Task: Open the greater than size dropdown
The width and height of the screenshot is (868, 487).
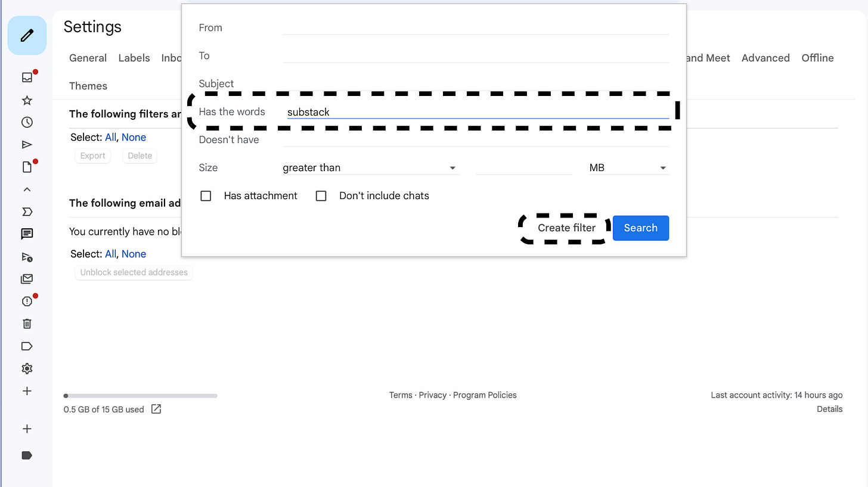Action: tap(370, 167)
